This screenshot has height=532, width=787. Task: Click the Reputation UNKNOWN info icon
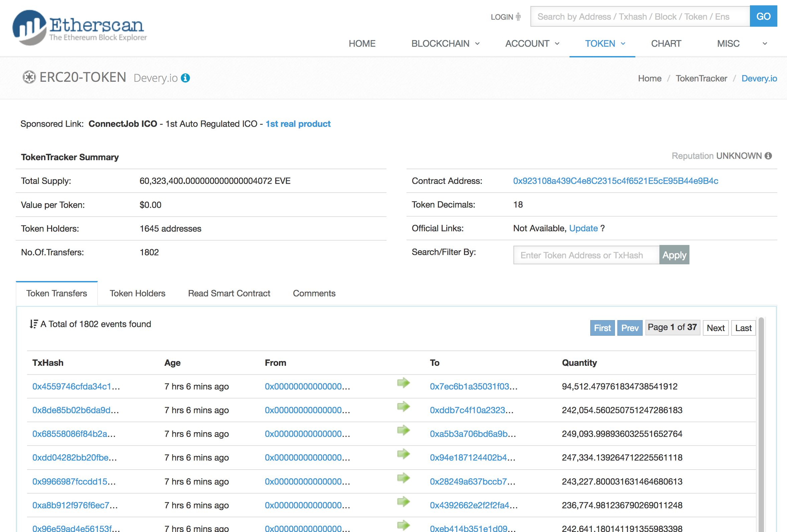tap(768, 156)
